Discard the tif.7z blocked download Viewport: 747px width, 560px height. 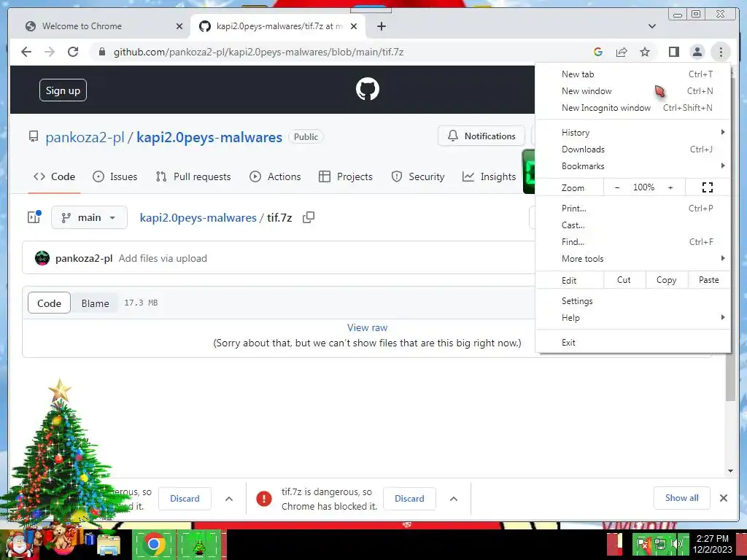click(409, 499)
